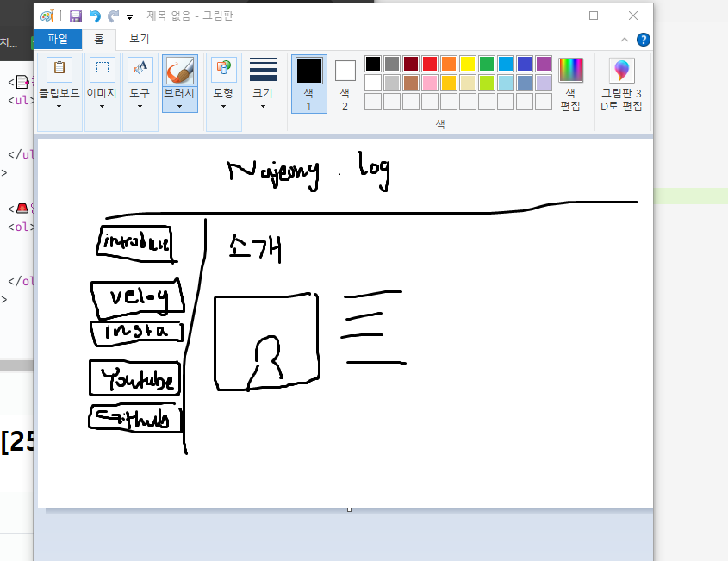Open 그림판 3D로 편집 button
The image size is (728, 561).
pyautogui.click(x=621, y=84)
